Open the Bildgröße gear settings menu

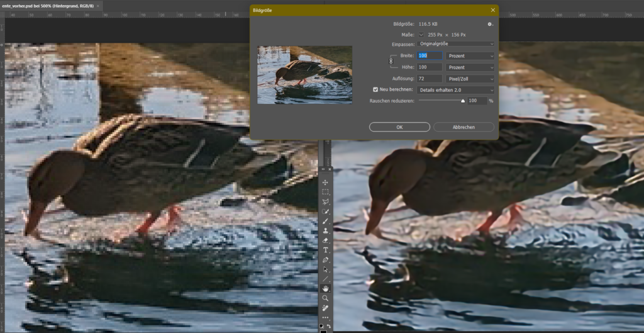point(490,24)
